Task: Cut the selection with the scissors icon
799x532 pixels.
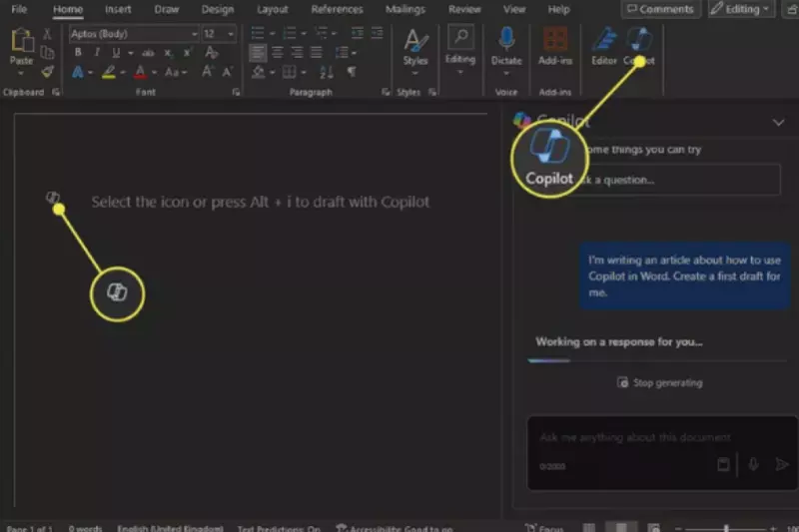Action: (x=47, y=34)
